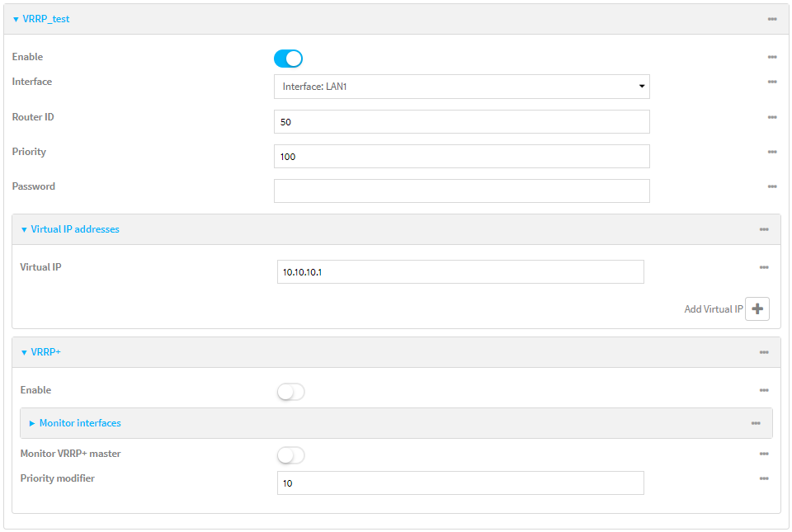Screen dimensions: 792x532
Task: Click the Password row ellipsis icon
Action: (772, 186)
